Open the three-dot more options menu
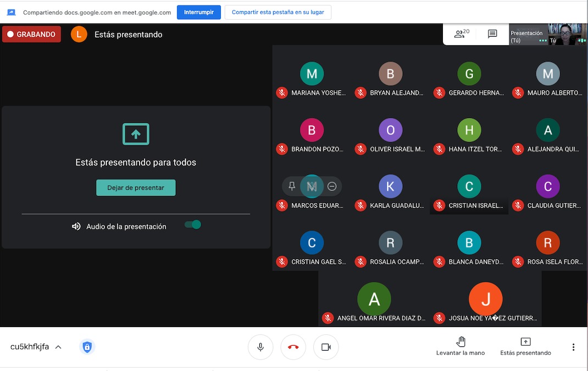Image resolution: width=588 pixels, height=371 pixels. (573, 347)
